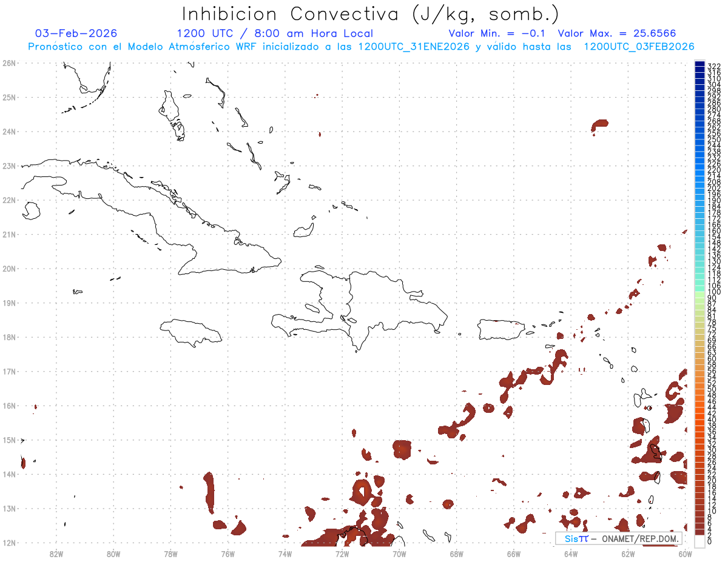Click the colorbar value label "60"
The width and height of the screenshot is (728, 562).
712,358
